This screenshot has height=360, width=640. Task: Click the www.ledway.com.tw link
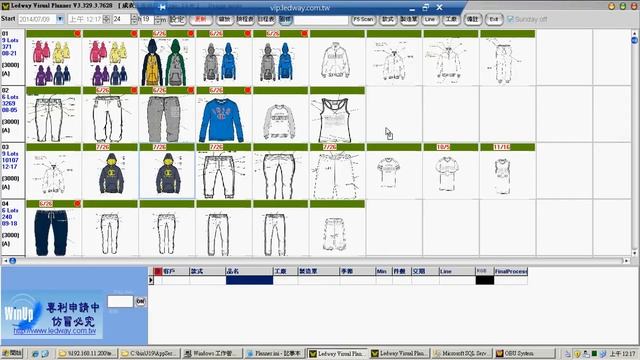[55, 331]
